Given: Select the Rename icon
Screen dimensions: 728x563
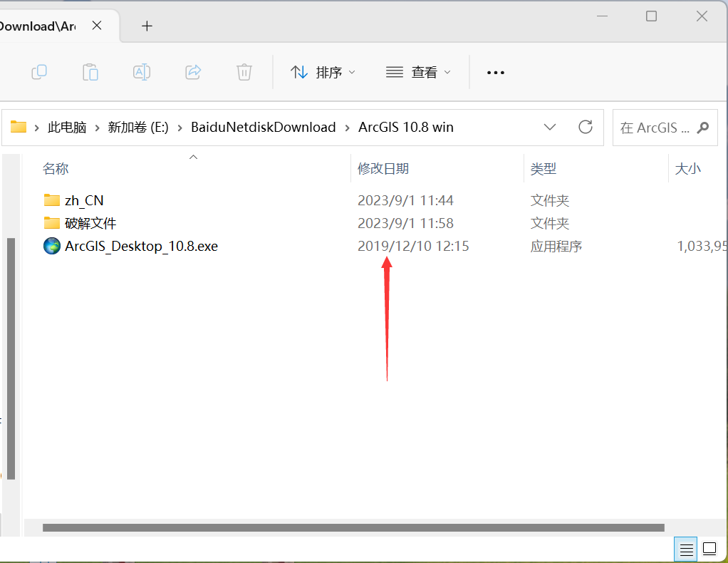Looking at the screenshot, I should pyautogui.click(x=141, y=72).
